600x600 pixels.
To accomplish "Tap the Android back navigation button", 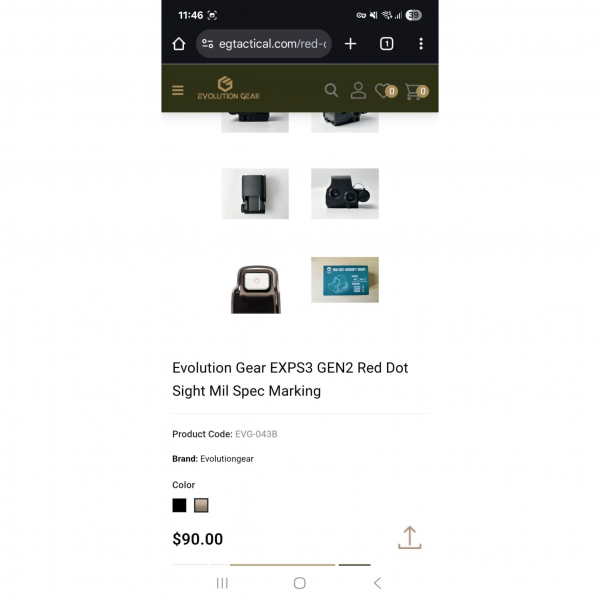I will [x=377, y=583].
